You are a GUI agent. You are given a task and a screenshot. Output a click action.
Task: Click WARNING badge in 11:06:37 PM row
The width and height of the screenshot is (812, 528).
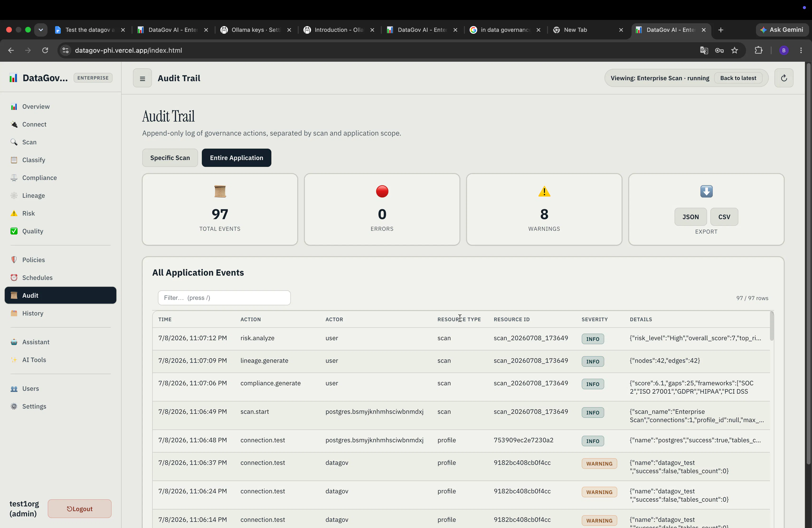point(599,463)
